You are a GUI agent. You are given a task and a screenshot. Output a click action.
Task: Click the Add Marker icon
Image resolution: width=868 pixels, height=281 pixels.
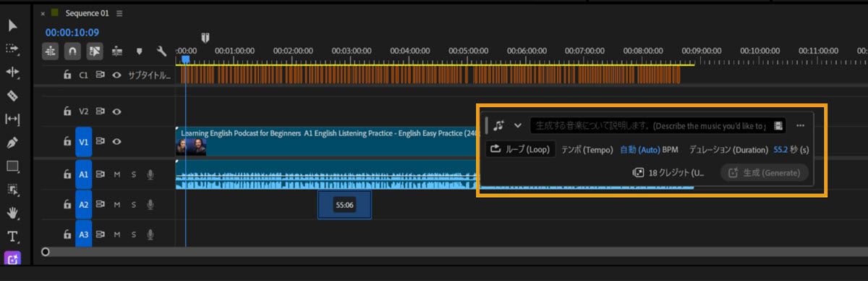(140, 51)
